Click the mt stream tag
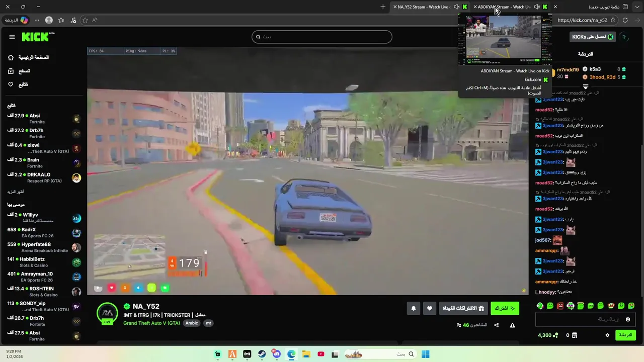This screenshot has height=362, width=644. [x=208, y=323]
